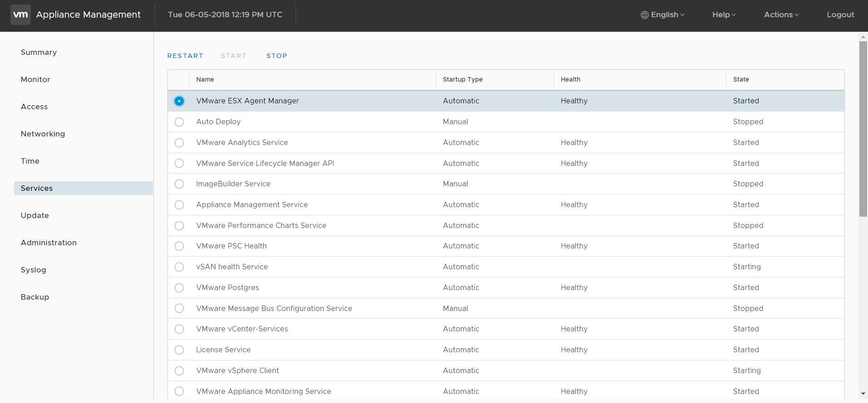Sort by State column header

pyautogui.click(x=741, y=79)
